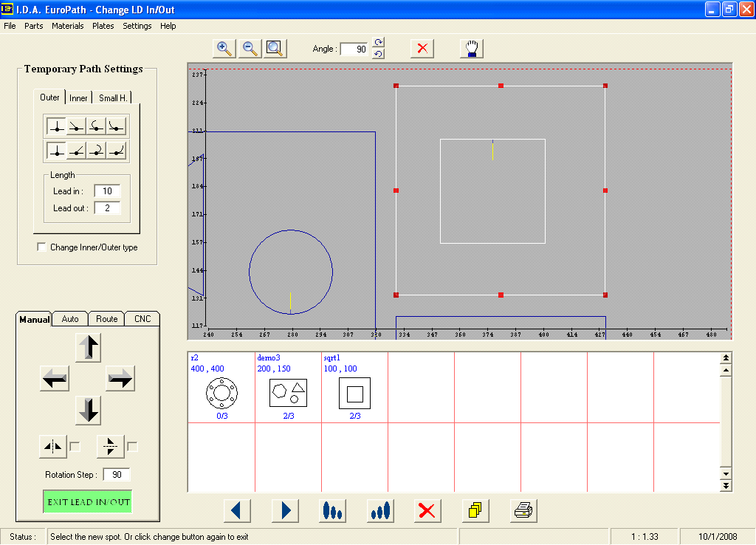756x545 pixels.
Task: Choose angled straight lead-out type in bottom row
Action: [x=76, y=151]
